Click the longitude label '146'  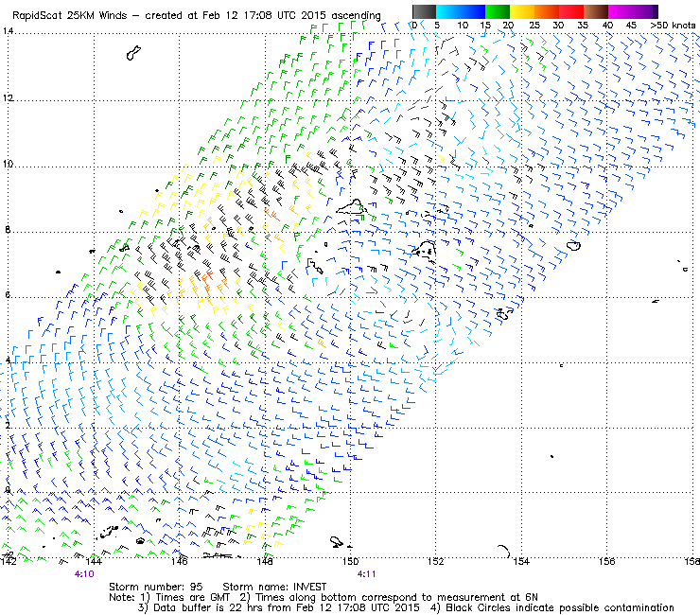pyautogui.click(x=180, y=561)
